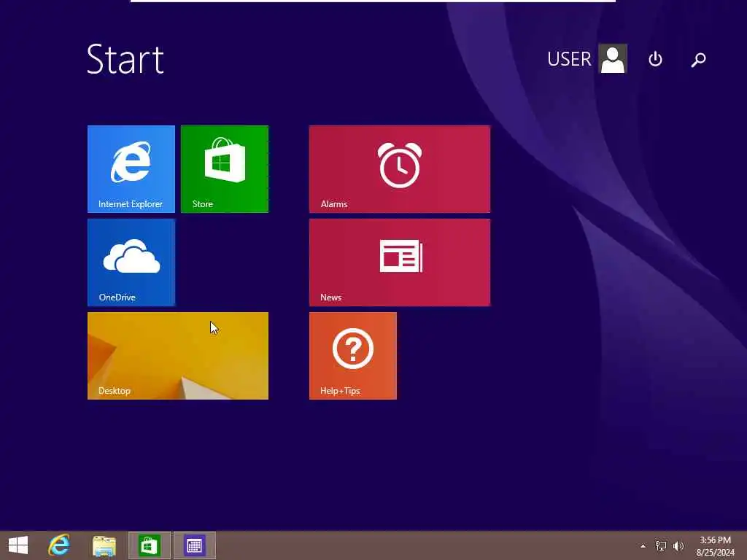
Task: Show hidden tray icons arrow
Action: click(643, 546)
